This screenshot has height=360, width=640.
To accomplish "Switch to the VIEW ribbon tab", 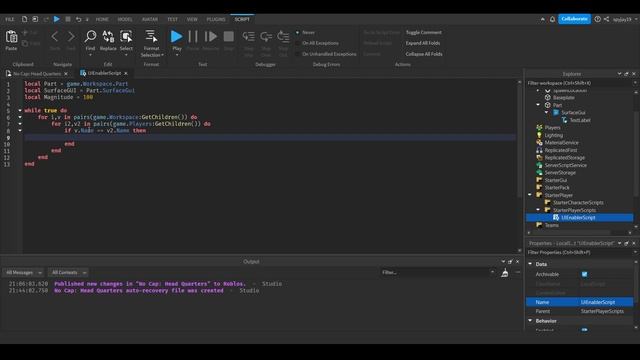I will tap(192, 19).
